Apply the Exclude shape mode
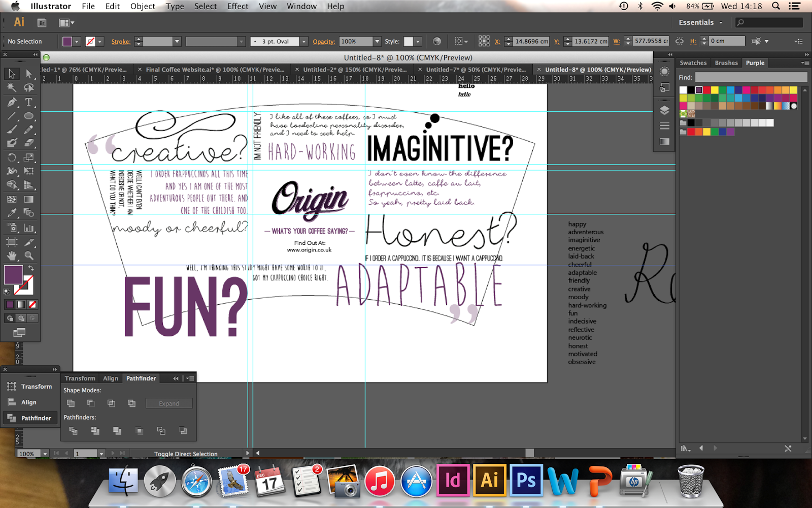The width and height of the screenshot is (812, 508). pyautogui.click(x=131, y=403)
